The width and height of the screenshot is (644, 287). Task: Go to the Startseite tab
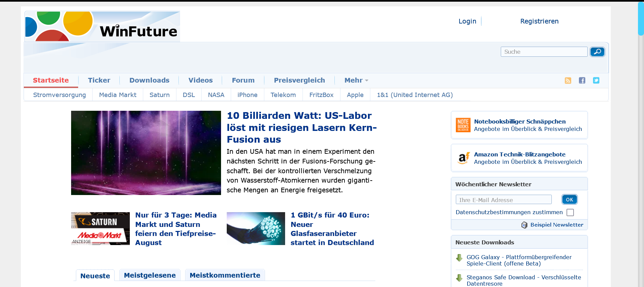(x=51, y=81)
